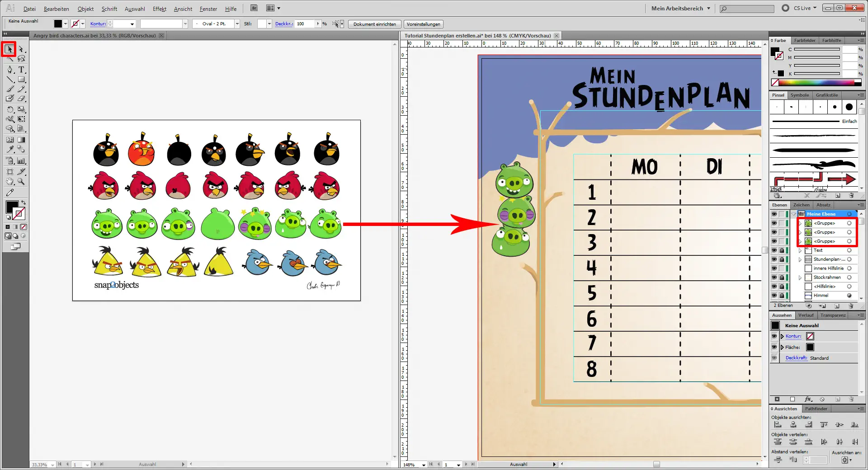Open the Kontur dropdown in the control bar

point(132,23)
